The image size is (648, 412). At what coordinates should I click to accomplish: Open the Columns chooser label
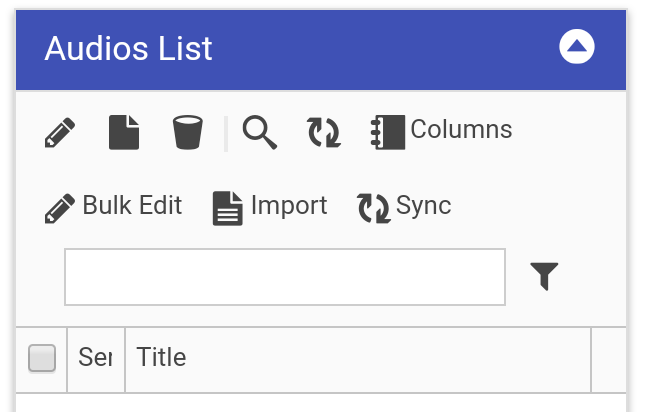click(x=461, y=130)
